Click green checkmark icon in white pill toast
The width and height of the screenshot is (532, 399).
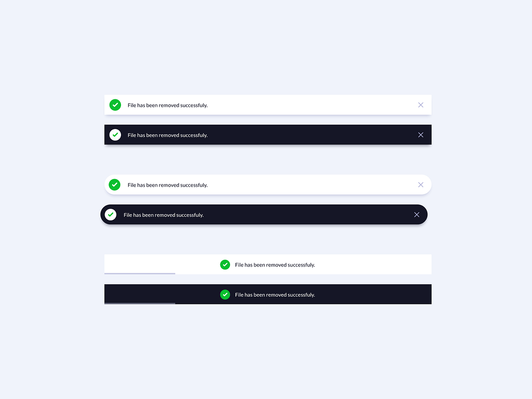pyautogui.click(x=115, y=184)
